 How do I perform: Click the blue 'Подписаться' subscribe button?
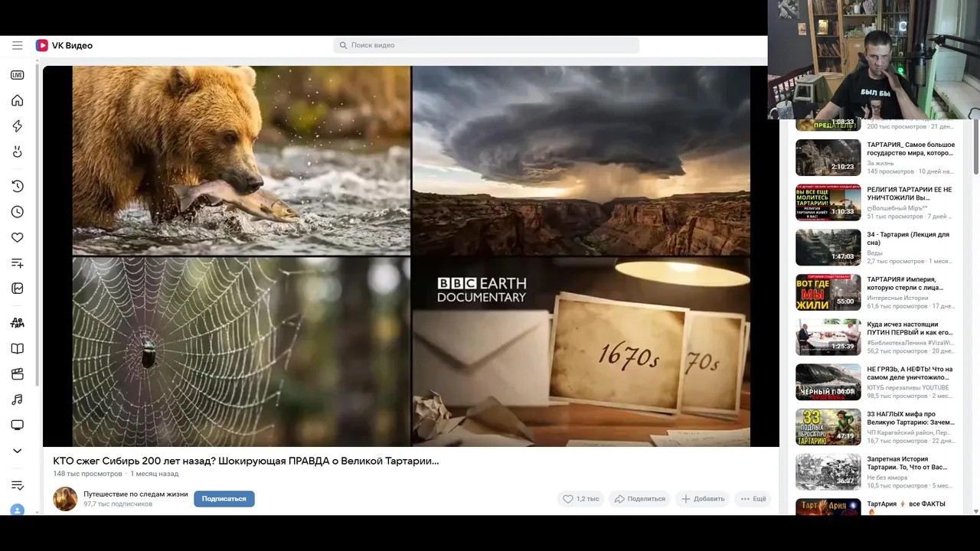(x=224, y=499)
